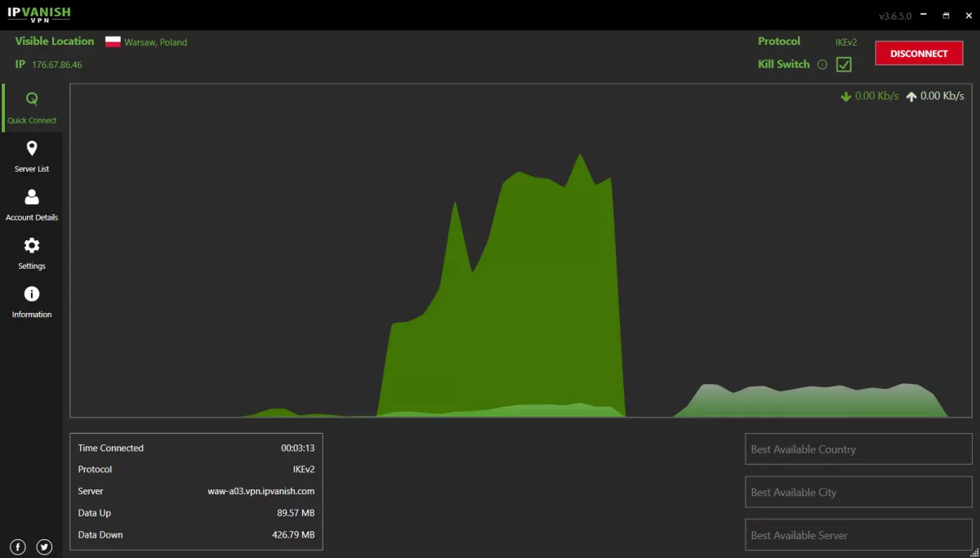Open the Quick Connect magnifier icon

(32, 100)
